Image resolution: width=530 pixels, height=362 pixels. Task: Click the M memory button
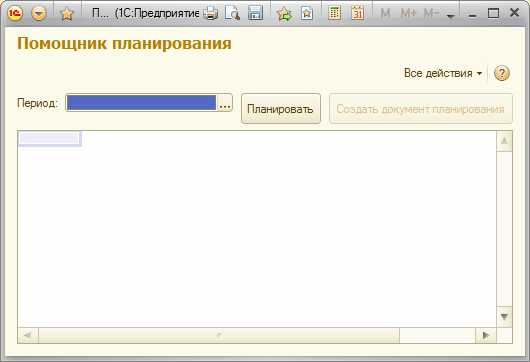point(385,14)
